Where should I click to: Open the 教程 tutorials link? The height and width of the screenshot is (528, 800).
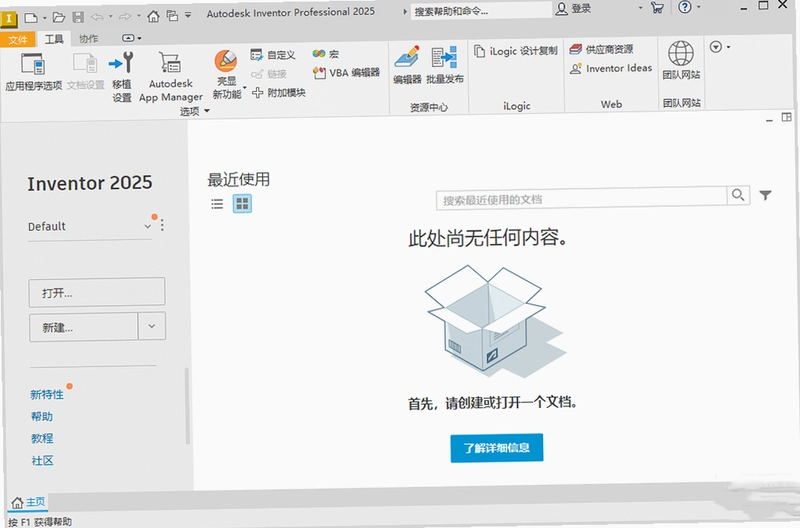tap(41, 439)
